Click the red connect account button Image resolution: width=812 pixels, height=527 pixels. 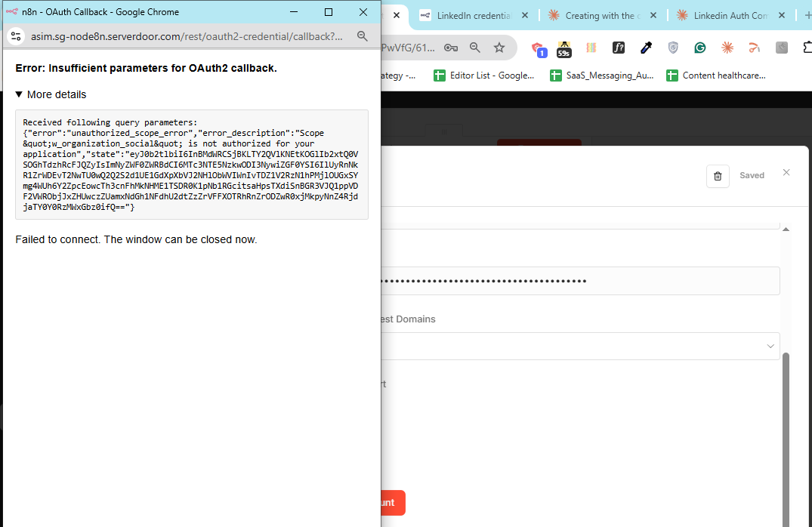pyautogui.click(x=393, y=503)
